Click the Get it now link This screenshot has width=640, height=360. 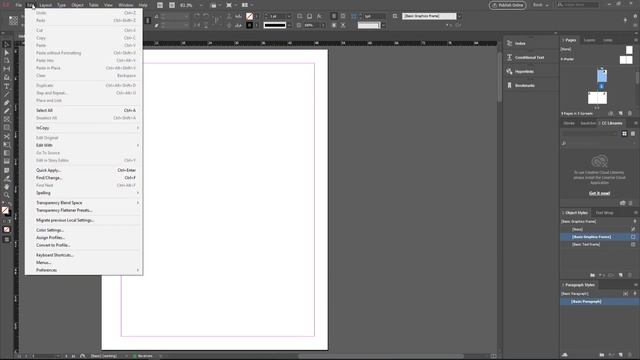pos(599,193)
